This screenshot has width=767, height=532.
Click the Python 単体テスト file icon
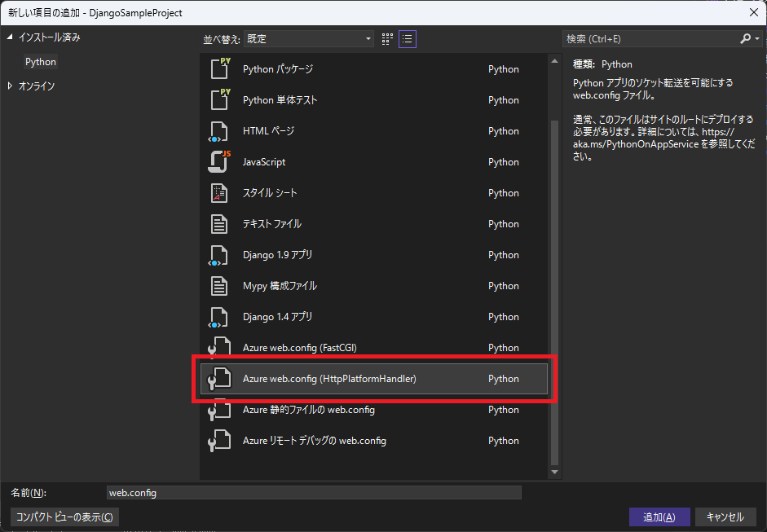[x=220, y=100]
